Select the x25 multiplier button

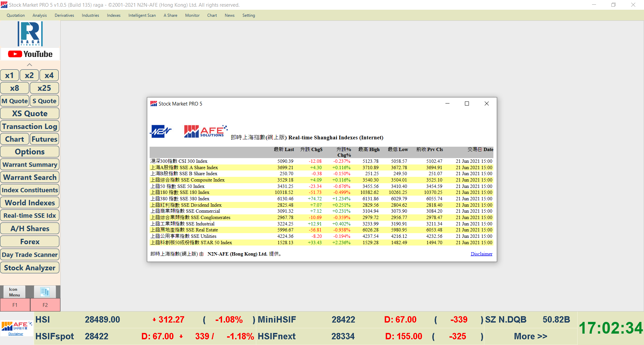click(x=44, y=88)
